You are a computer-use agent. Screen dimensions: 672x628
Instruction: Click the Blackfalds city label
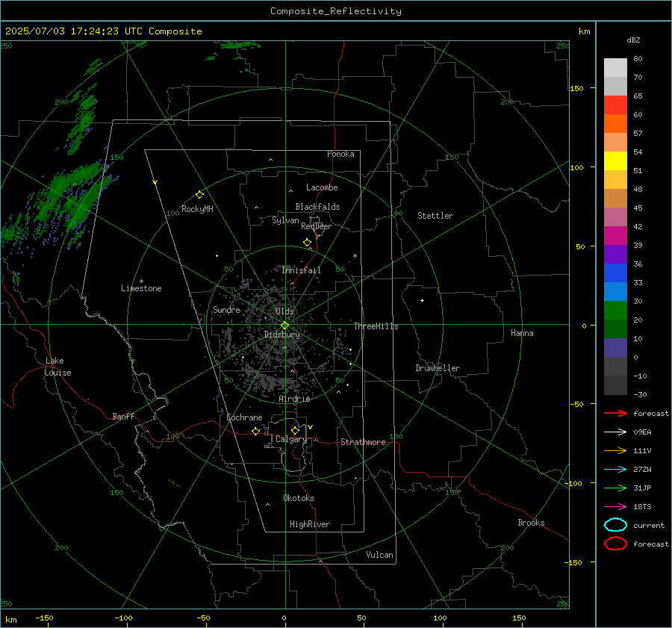tap(317, 207)
